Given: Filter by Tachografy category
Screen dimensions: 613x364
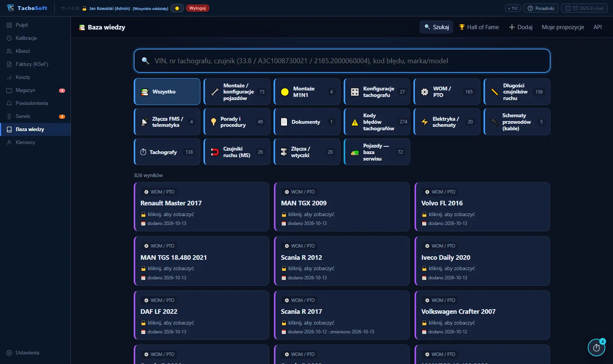Looking at the screenshot, I should point(167,152).
